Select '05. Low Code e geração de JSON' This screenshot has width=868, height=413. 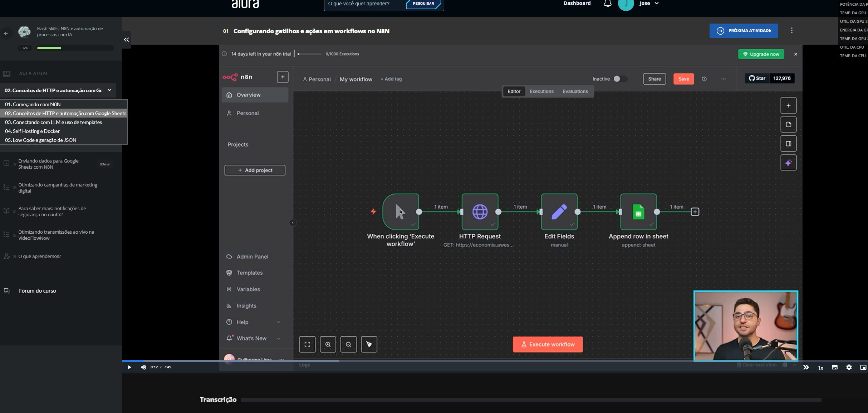(x=64, y=140)
